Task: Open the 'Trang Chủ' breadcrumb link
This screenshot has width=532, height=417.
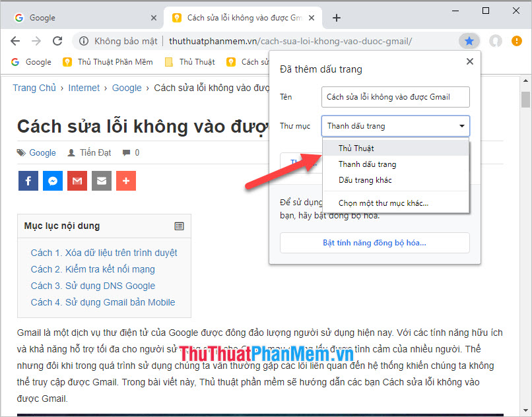Action: point(34,87)
